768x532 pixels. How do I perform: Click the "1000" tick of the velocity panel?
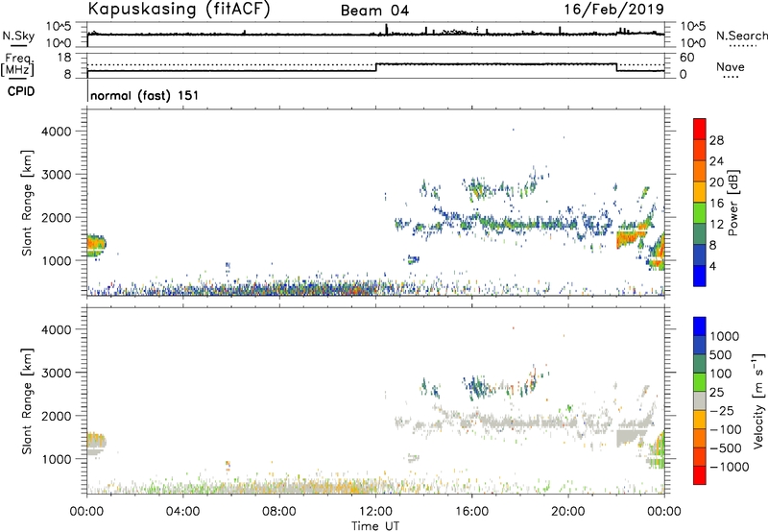56,459
